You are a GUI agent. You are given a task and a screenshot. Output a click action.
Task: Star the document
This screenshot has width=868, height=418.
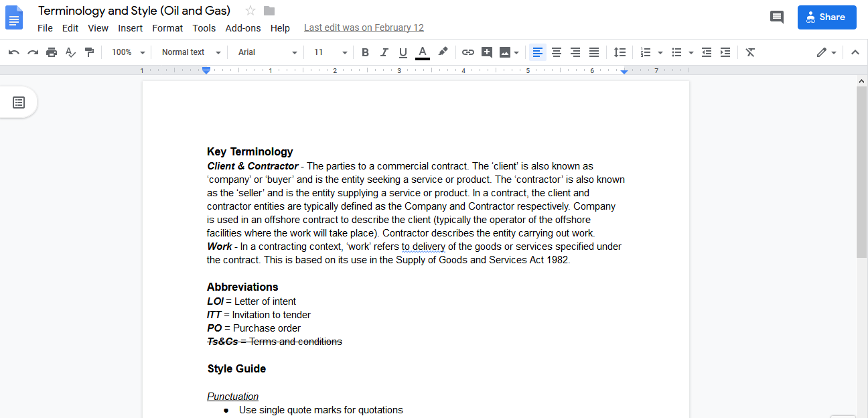(250, 11)
